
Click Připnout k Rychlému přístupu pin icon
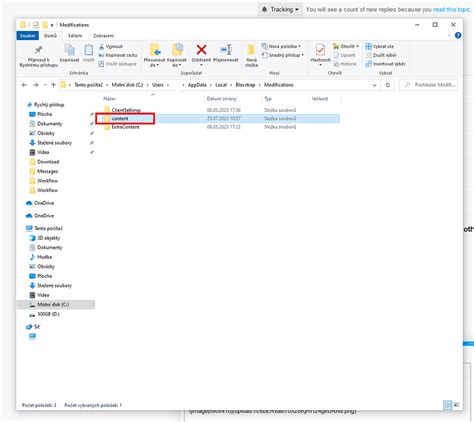click(x=39, y=50)
